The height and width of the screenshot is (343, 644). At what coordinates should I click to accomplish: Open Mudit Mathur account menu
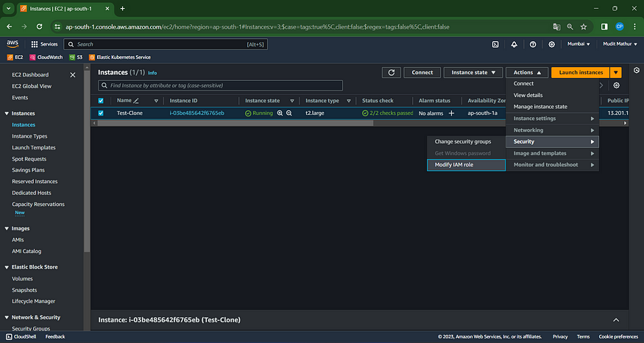click(620, 44)
